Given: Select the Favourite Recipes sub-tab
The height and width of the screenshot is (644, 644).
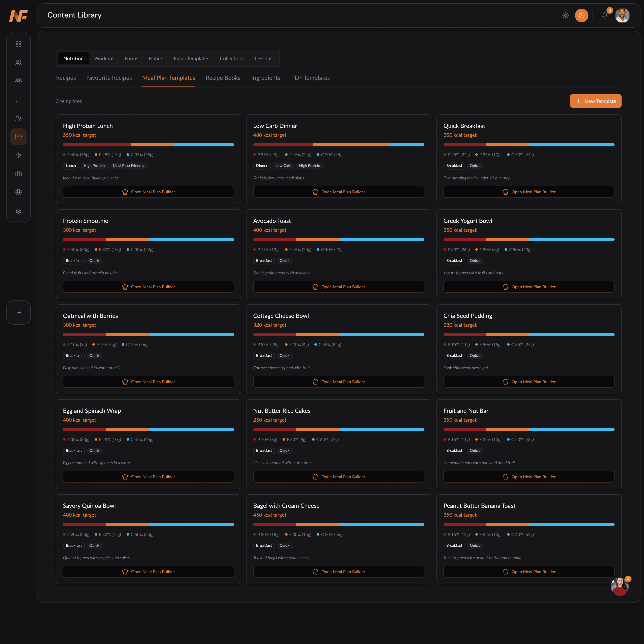Looking at the screenshot, I should tap(109, 78).
